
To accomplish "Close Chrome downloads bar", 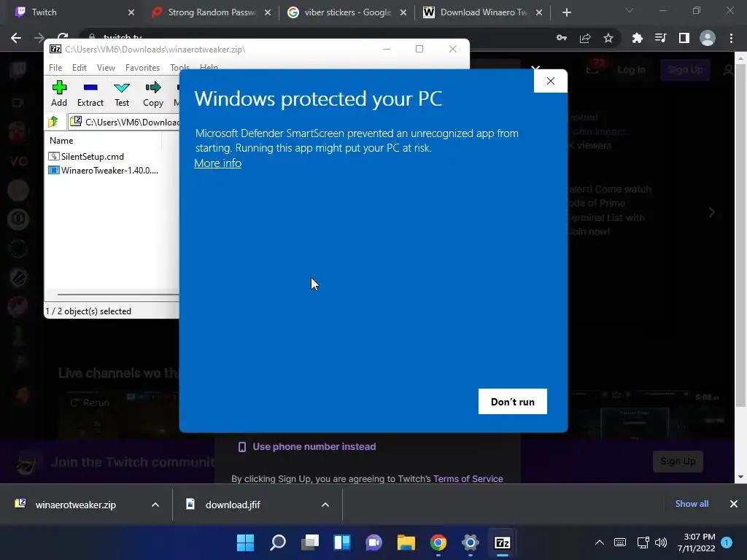I will (x=734, y=504).
